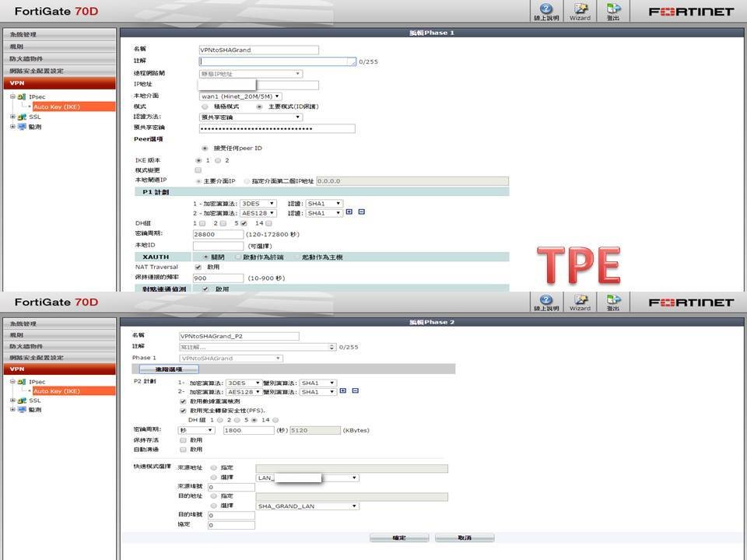Click the Advanced options button
The image size is (747, 560).
tap(169, 369)
